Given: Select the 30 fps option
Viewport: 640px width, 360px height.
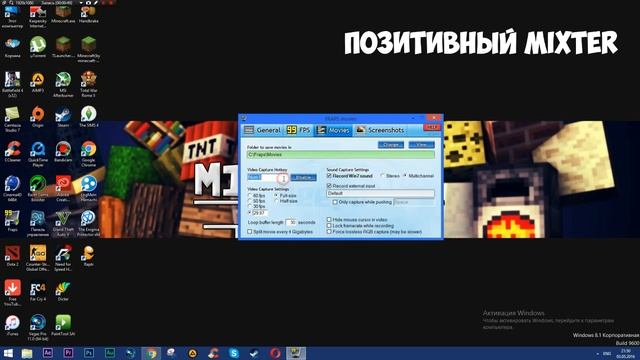Looking at the screenshot, I should click(x=250, y=207).
